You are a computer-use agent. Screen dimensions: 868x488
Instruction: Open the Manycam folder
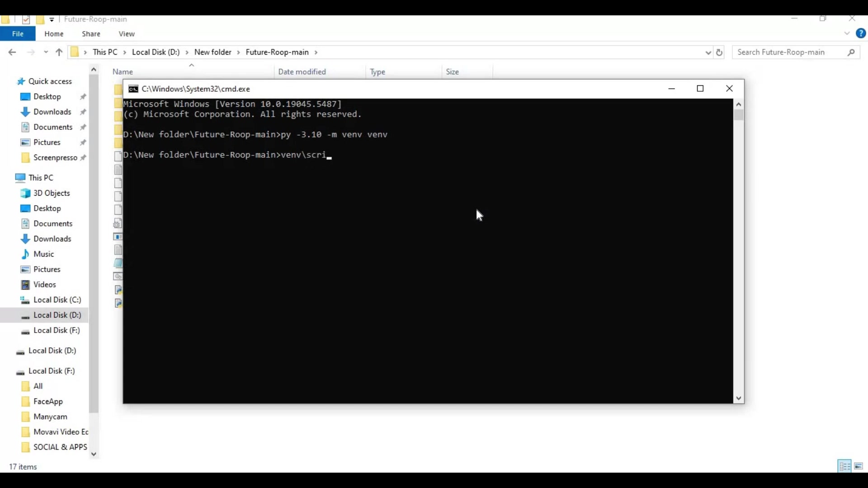51,417
